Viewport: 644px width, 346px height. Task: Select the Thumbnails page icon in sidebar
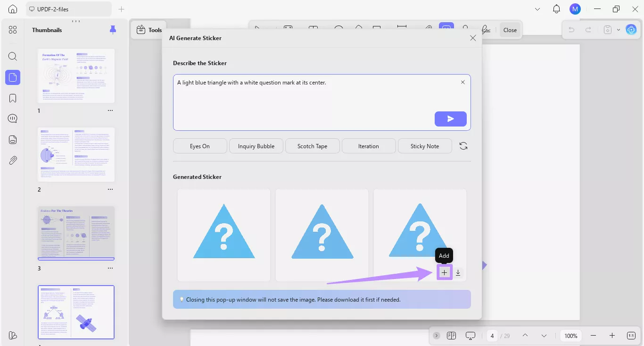point(13,77)
